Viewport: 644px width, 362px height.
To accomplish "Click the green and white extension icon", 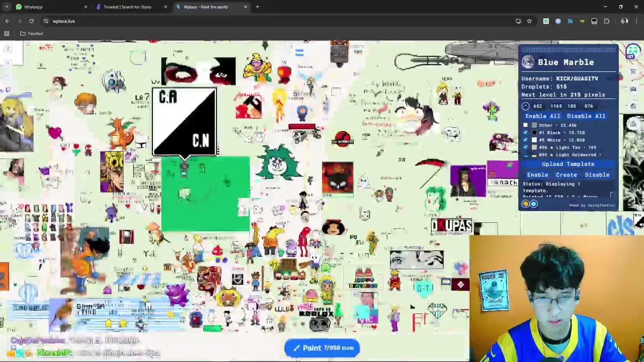I will [546, 21].
